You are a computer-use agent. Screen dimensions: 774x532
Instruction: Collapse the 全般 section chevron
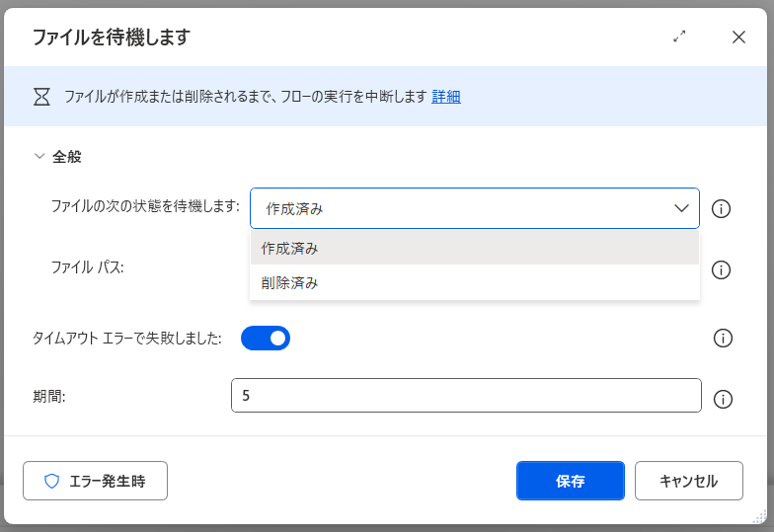pos(39,156)
